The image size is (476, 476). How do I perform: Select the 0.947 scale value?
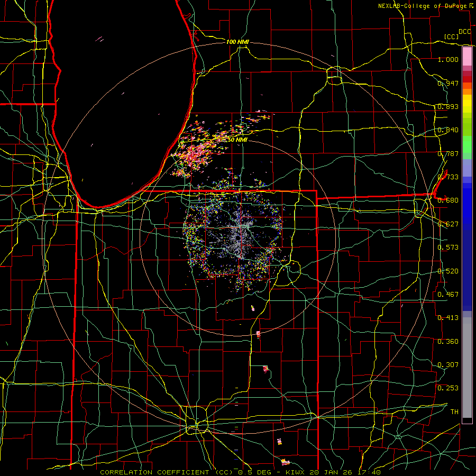tap(448, 83)
